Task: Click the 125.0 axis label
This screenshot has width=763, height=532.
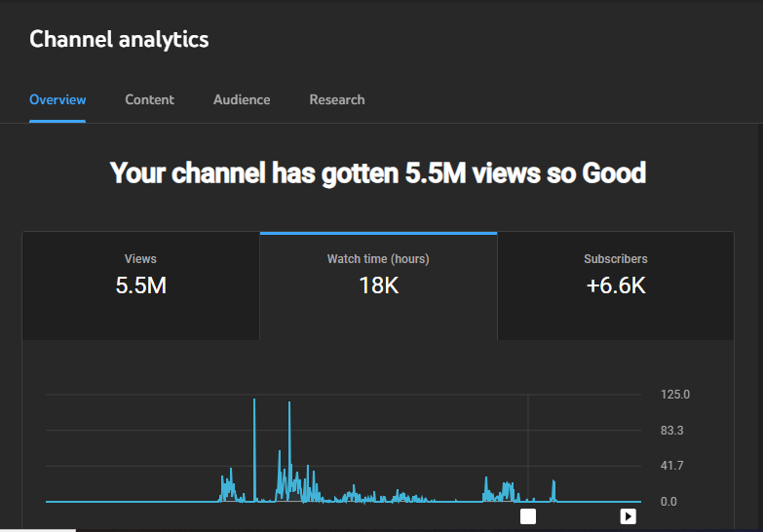Action: point(675,395)
